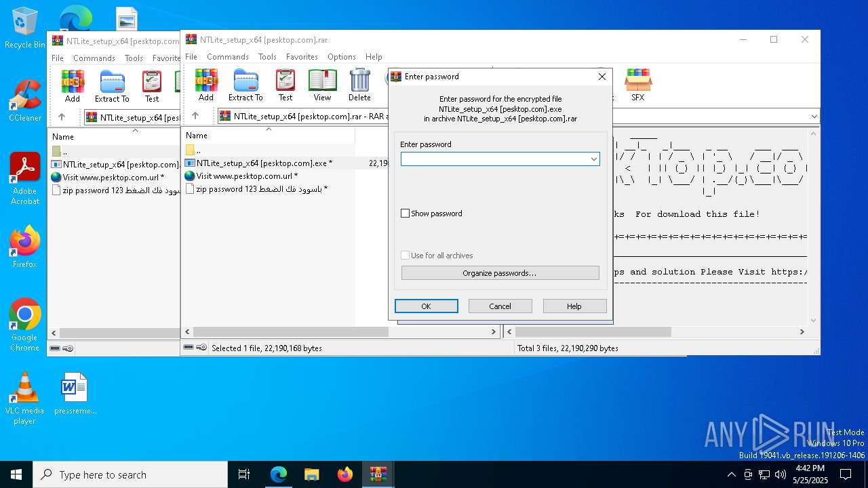
Task: Expand the front WinRAR address bar dropdown
Action: click(814, 117)
